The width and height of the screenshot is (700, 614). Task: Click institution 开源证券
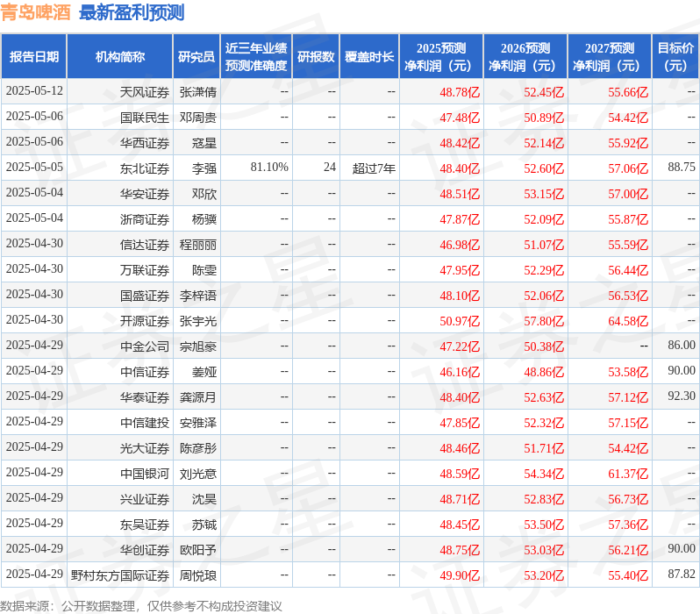(x=144, y=322)
